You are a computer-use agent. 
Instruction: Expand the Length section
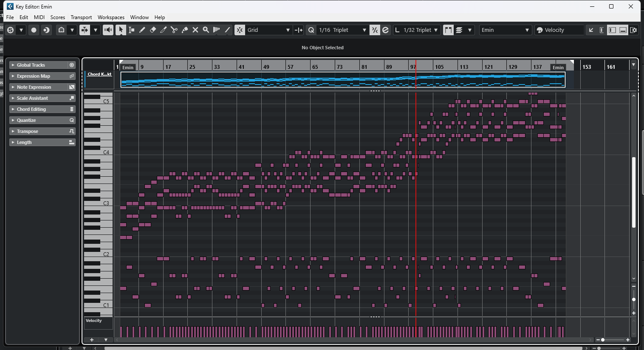tap(13, 142)
